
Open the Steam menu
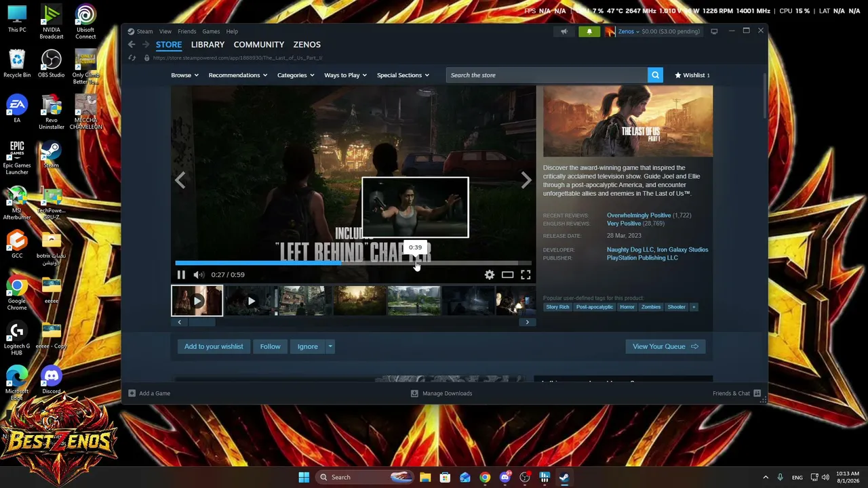point(144,31)
